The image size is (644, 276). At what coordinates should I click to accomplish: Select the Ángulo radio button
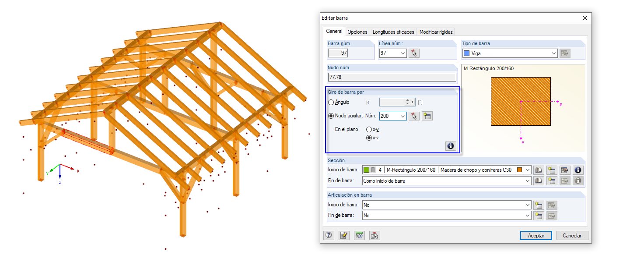click(331, 102)
